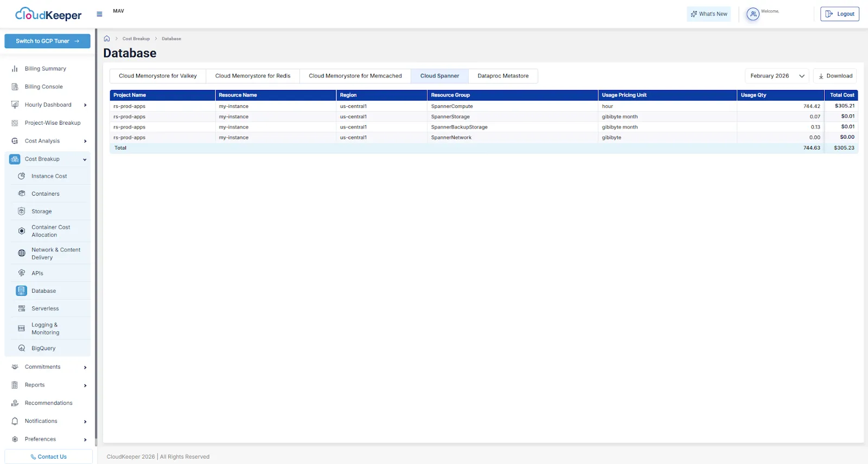Switch to Cloud Memorystore for Redis tab
Viewport: 868px width, 464px height.
253,76
